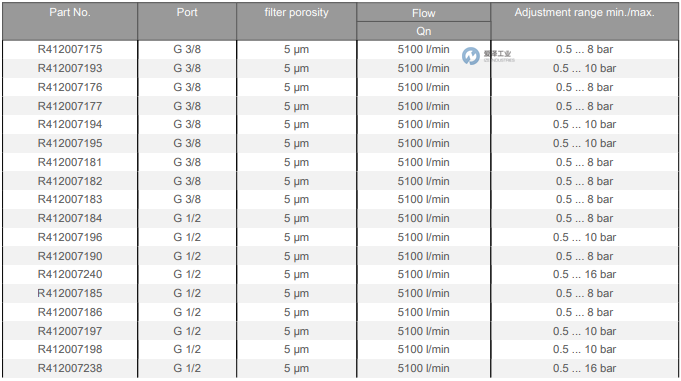The width and height of the screenshot is (681, 381).
Task: Select part number R412007194
Action: pyautogui.click(x=70, y=125)
